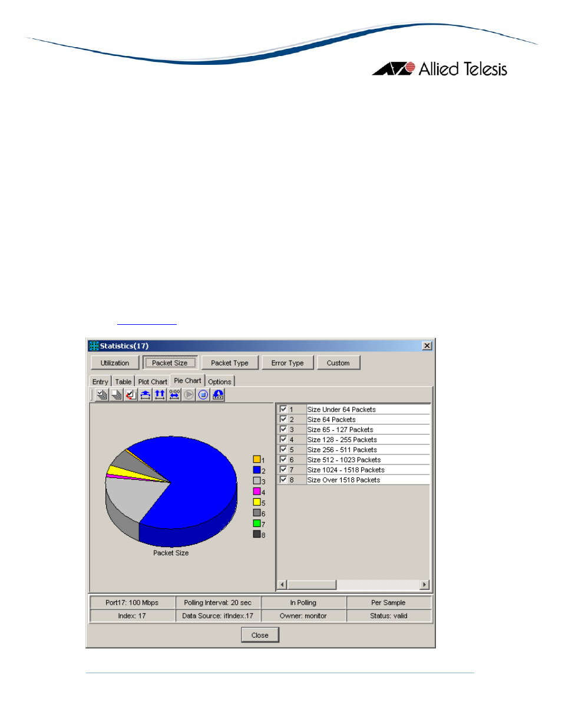This screenshot has height=728, width=562.
Task: Toggle checkbox for Size 65 - 127 Packets
Action: [283, 429]
